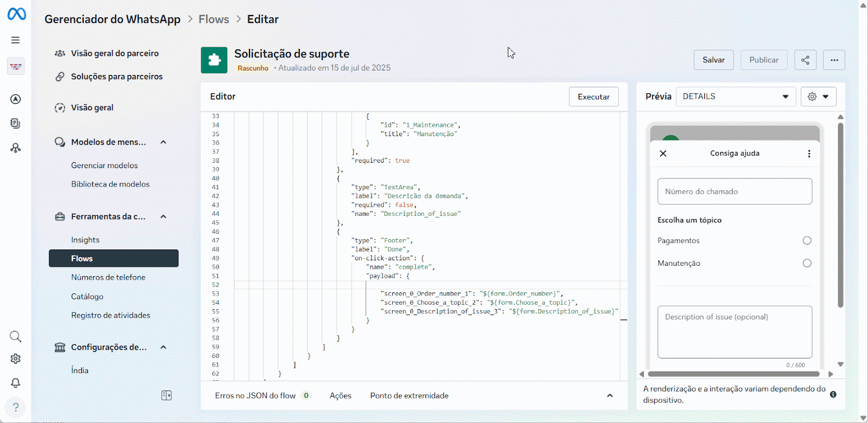Open preview settings gear dropdown
868x423 pixels.
[x=818, y=97]
